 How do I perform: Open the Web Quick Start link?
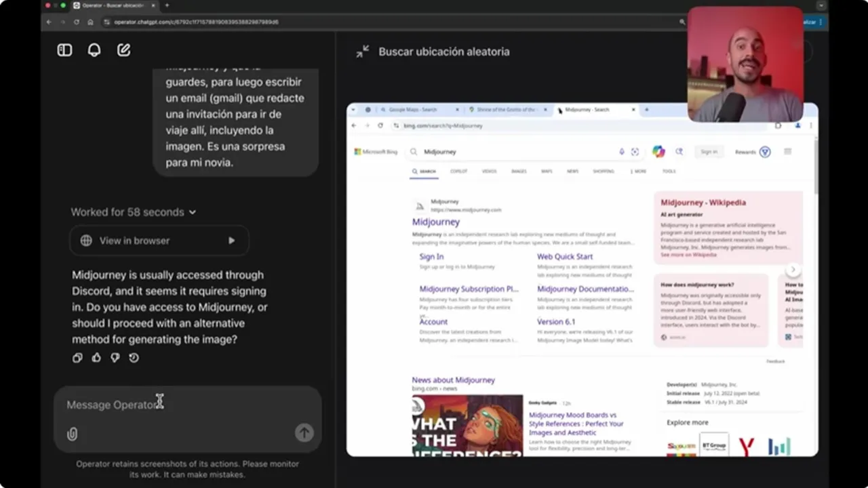pyautogui.click(x=565, y=257)
